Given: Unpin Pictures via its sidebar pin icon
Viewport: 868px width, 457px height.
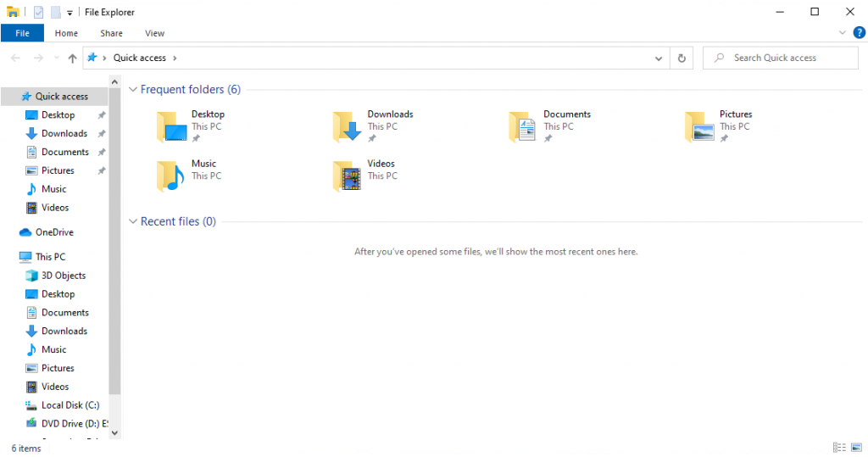Looking at the screenshot, I should click(102, 170).
